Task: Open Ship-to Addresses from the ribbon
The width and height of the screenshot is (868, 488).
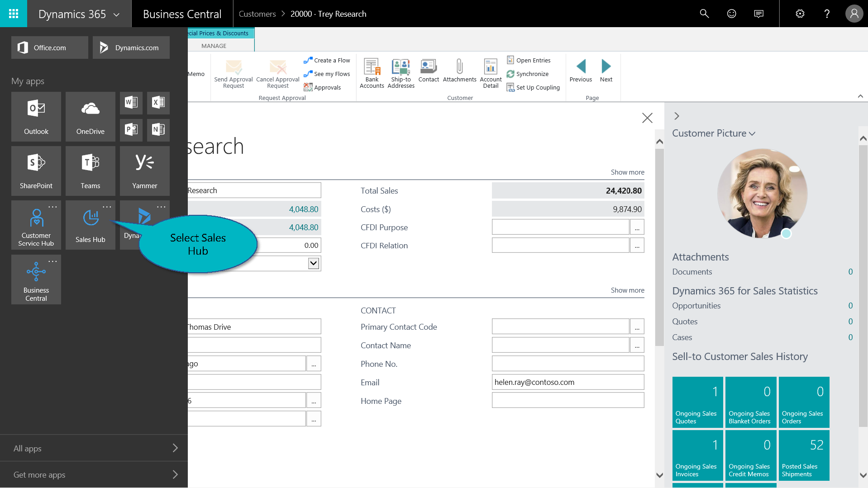Action: [401, 73]
